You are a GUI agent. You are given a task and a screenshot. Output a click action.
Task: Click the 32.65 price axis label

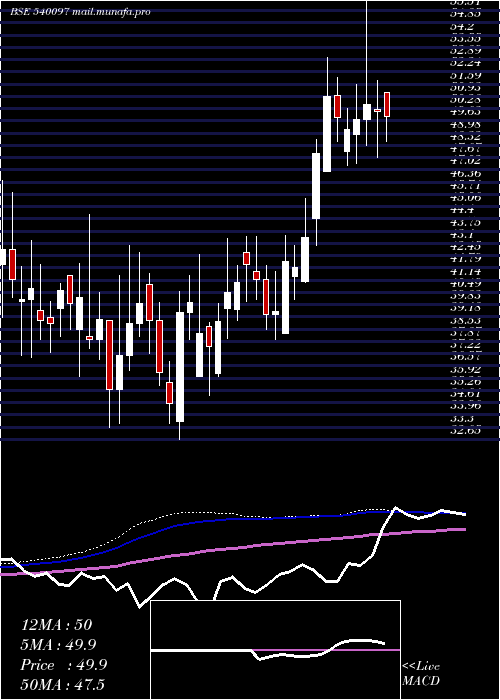pyautogui.click(x=465, y=430)
